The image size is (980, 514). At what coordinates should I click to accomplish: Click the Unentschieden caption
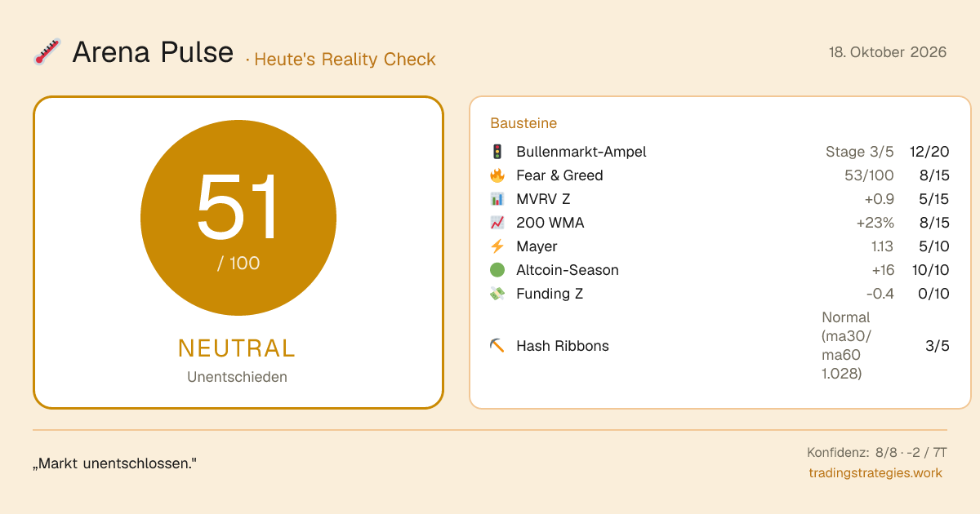tap(237, 377)
